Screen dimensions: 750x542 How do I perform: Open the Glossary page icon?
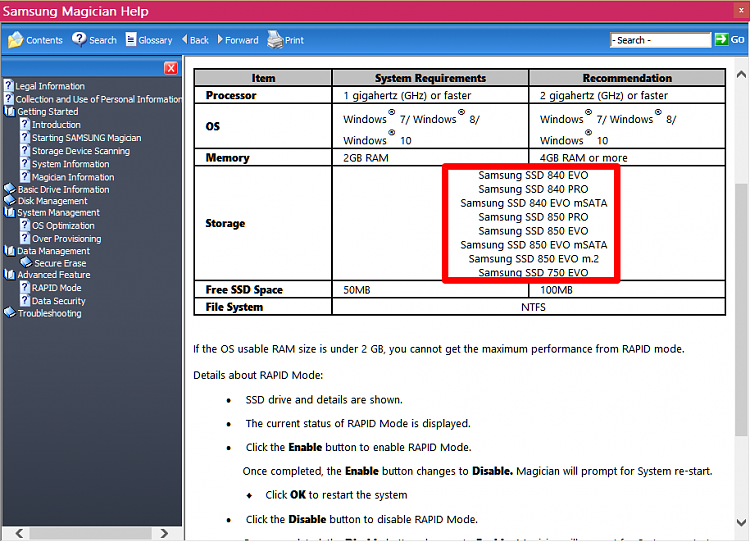[x=131, y=40]
